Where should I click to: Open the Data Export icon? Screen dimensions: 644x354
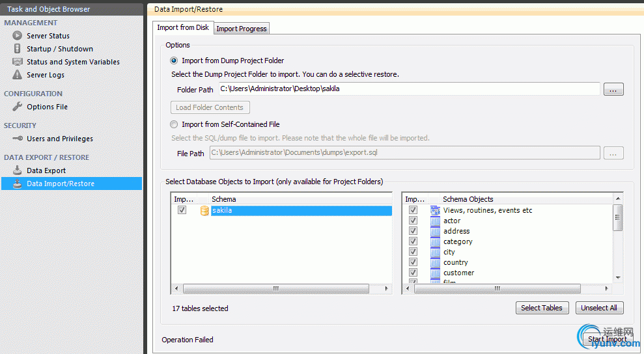tap(18, 170)
